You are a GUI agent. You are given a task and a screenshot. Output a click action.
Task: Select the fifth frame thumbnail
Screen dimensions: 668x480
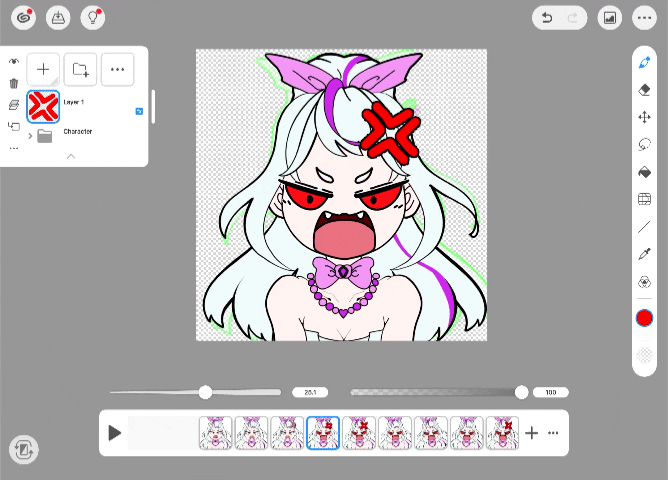point(359,433)
